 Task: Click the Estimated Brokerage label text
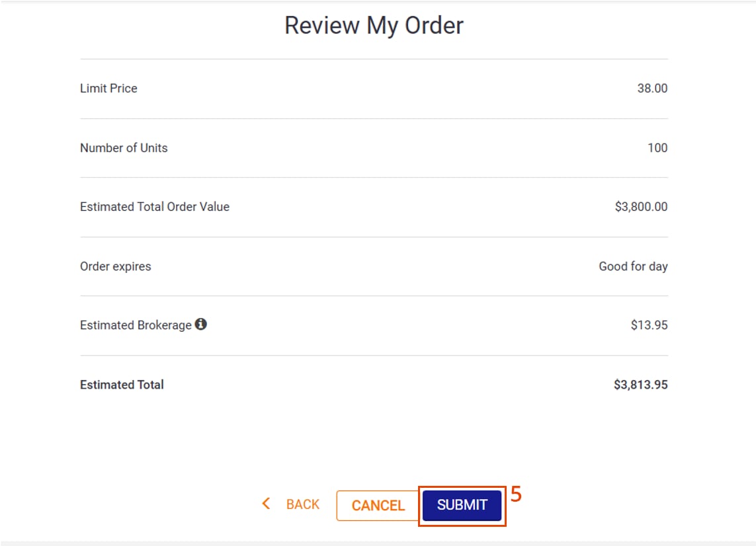click(x=136, y=325)
